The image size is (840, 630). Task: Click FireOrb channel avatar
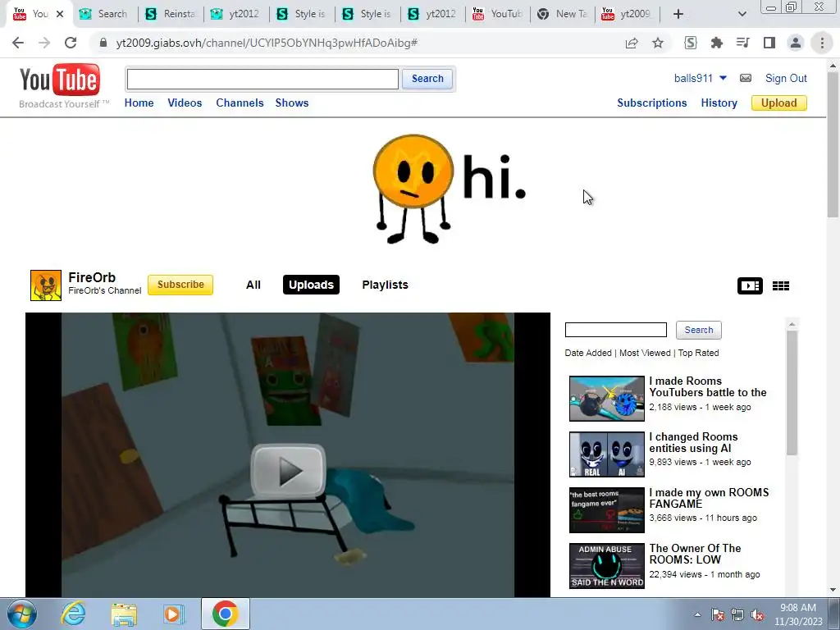tap(46, 285)
